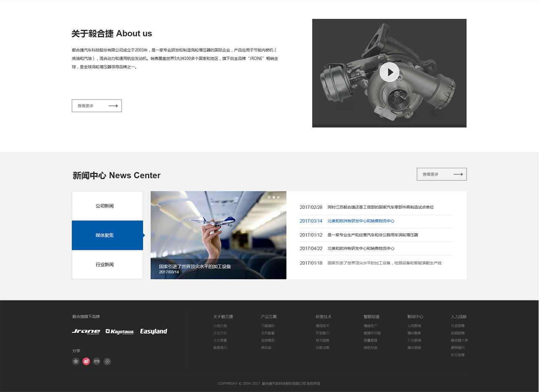
Task: Select the 公司新闻 news tab
Action: [105, 206]
